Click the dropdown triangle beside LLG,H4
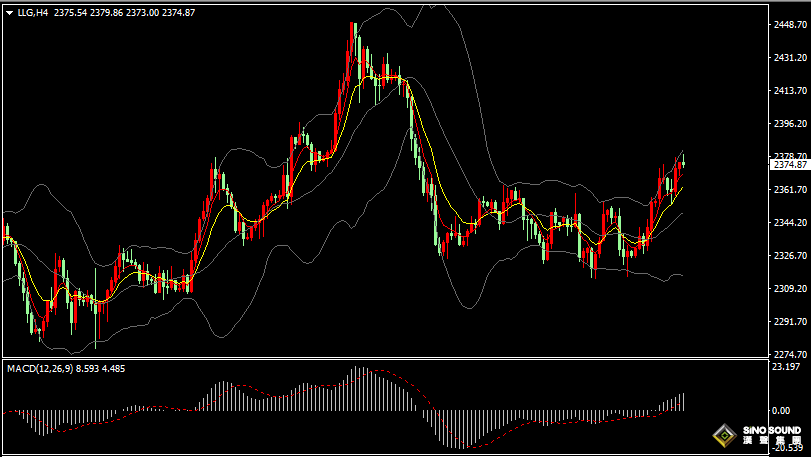811x457 pixels. 10,12
